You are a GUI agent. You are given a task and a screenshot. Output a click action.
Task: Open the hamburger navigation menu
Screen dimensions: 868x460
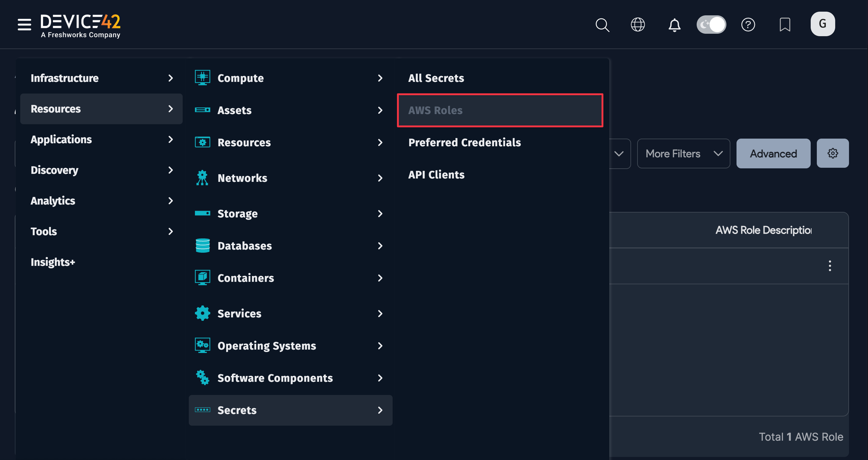click(x=24, y=24)
